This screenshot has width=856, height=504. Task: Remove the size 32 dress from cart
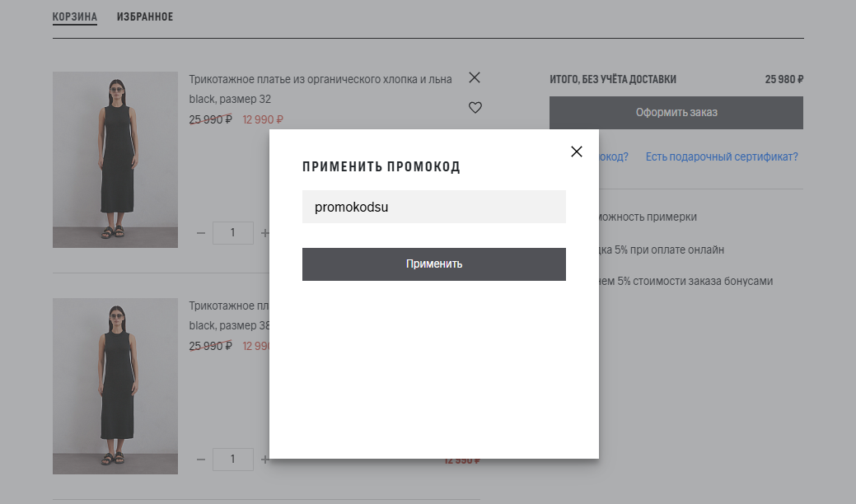[x=475, y=77]
